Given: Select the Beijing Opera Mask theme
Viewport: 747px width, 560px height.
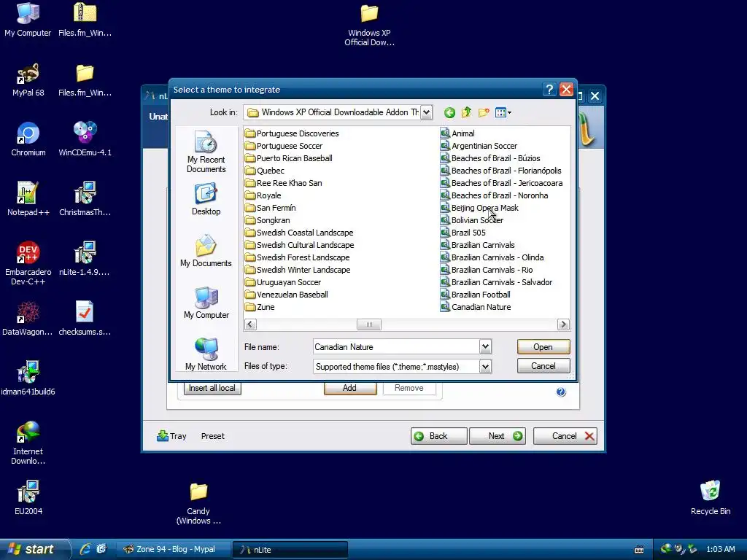Looking at the screenshot, I should [x=479, y=208].
